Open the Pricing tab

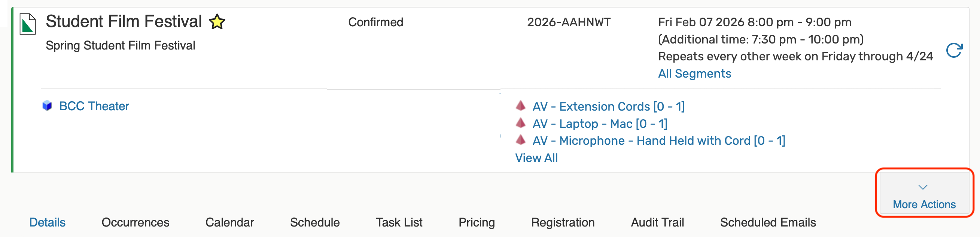[x=476, y=222]
